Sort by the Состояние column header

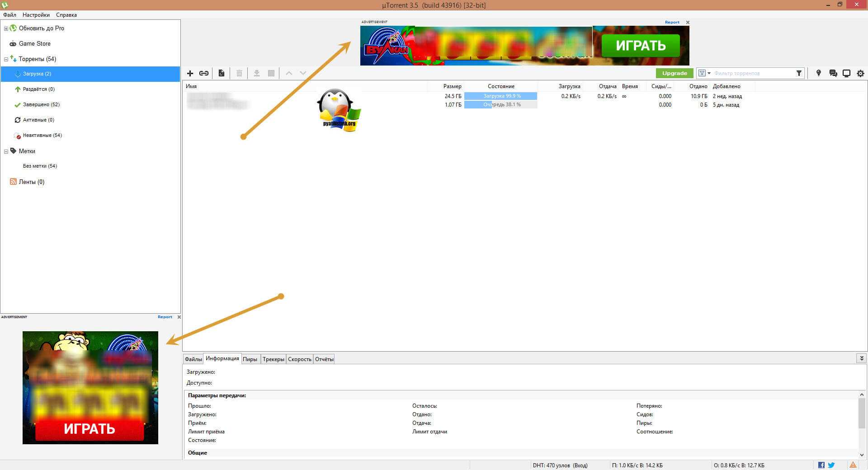click(x=501, y=86)
